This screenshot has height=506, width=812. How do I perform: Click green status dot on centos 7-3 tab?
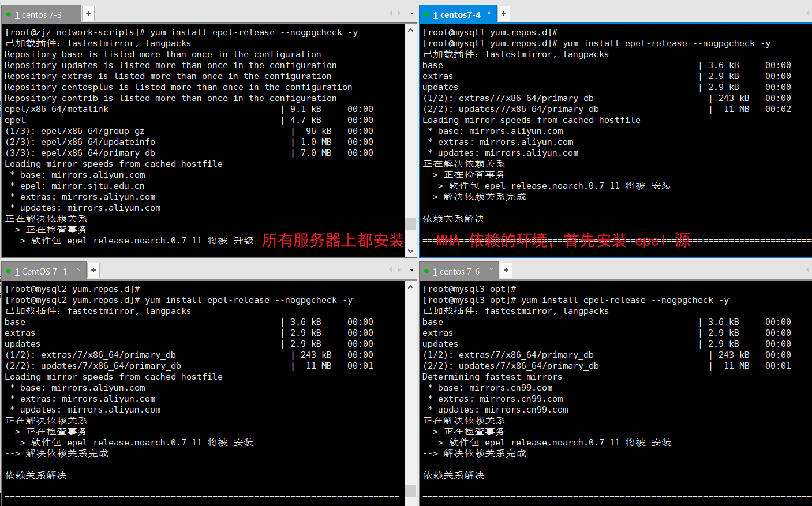(x=9, y=14)
